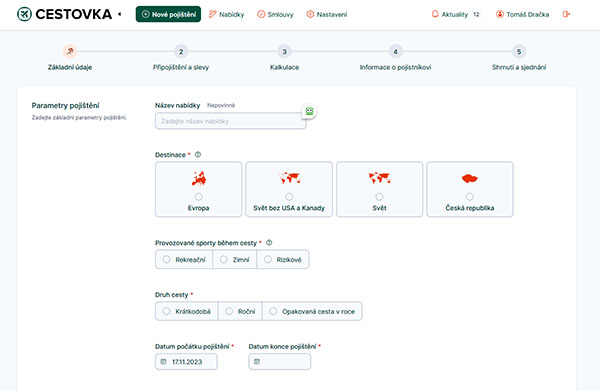Screen dimensions: 600x391
Task: Open the Datum počátku pojištění date picker
Action: tap(186, 362)
